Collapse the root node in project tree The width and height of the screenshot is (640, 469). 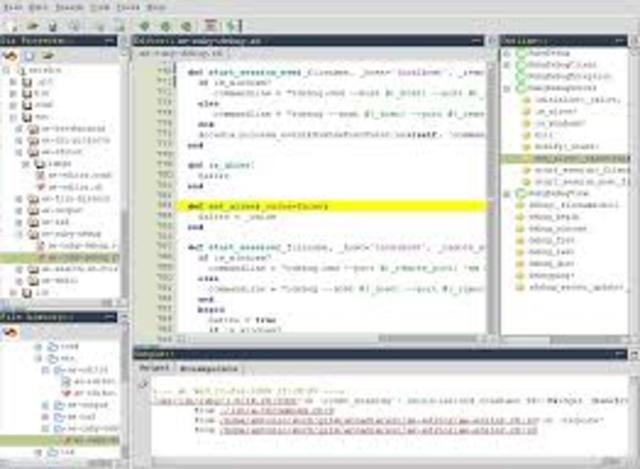click(7, 70)
